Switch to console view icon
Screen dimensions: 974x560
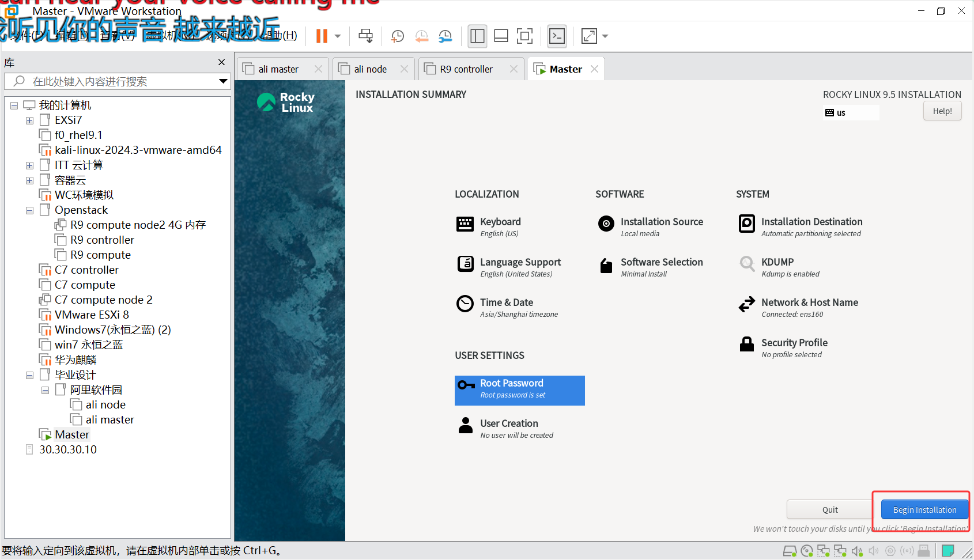(x=557, y=36)
